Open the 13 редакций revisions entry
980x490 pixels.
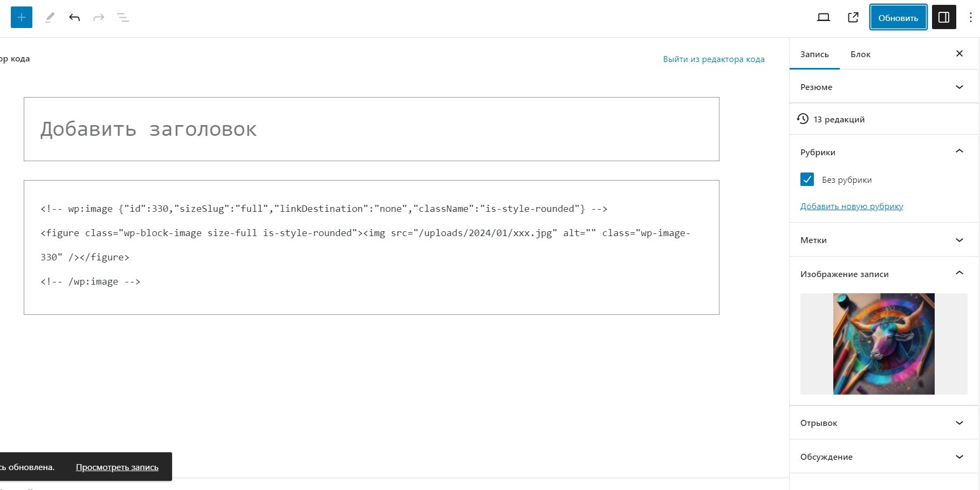click(883, 119)
